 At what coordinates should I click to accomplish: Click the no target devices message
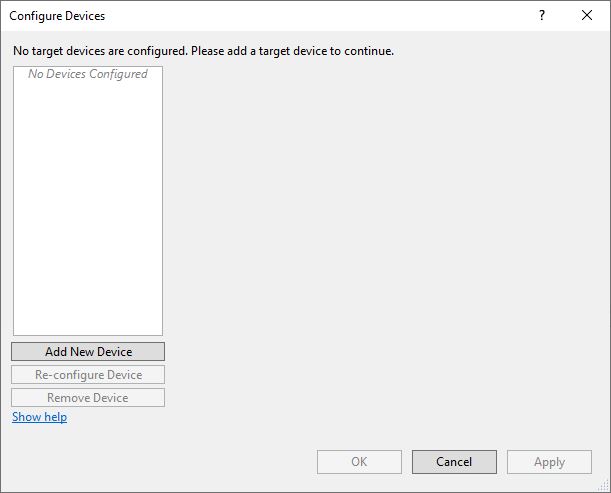pyautogui.click(x=203, y=50)
